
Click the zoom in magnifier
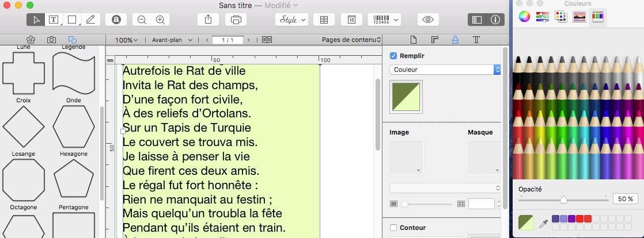click(x=160, y=20)
